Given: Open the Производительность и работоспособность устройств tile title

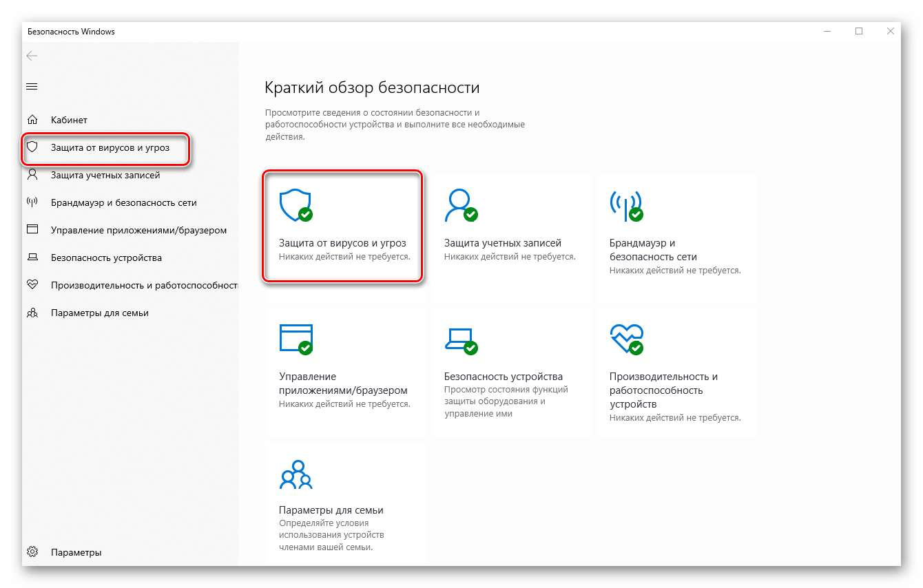Looking at the screenshot, I should click(x=663, y=390).
